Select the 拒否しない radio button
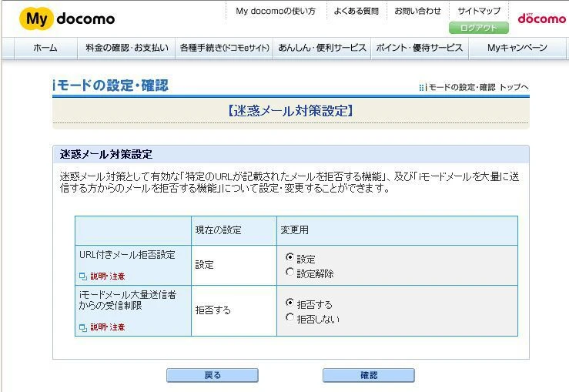The image size is (569, 392). click(x=290, y=317)
